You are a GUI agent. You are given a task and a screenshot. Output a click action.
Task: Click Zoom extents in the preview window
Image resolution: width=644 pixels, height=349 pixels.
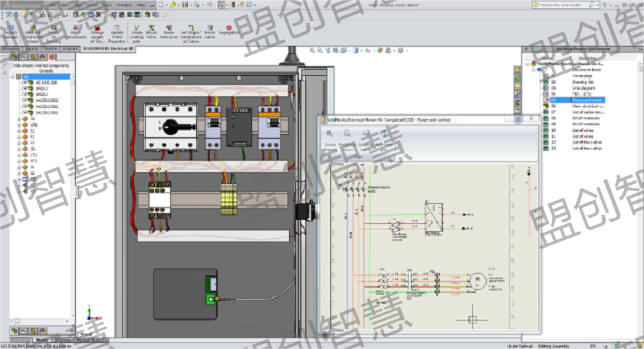(x=330, y=139)
